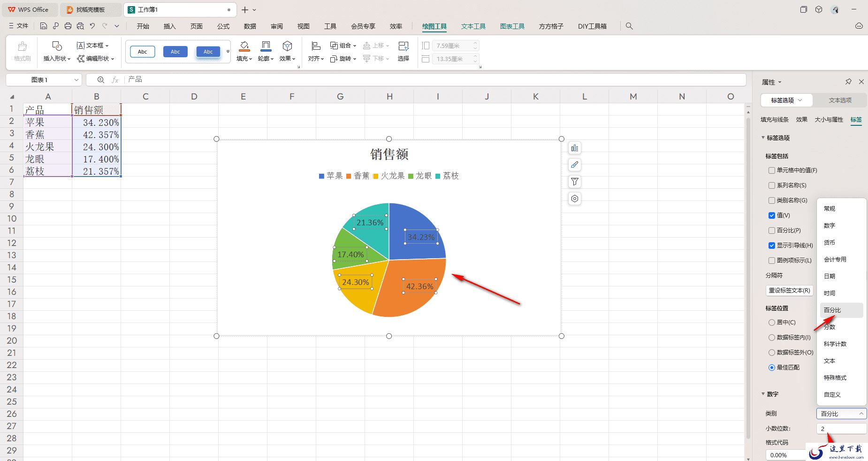
Task: Open the chart style brush button
Action: coord(575,165)
